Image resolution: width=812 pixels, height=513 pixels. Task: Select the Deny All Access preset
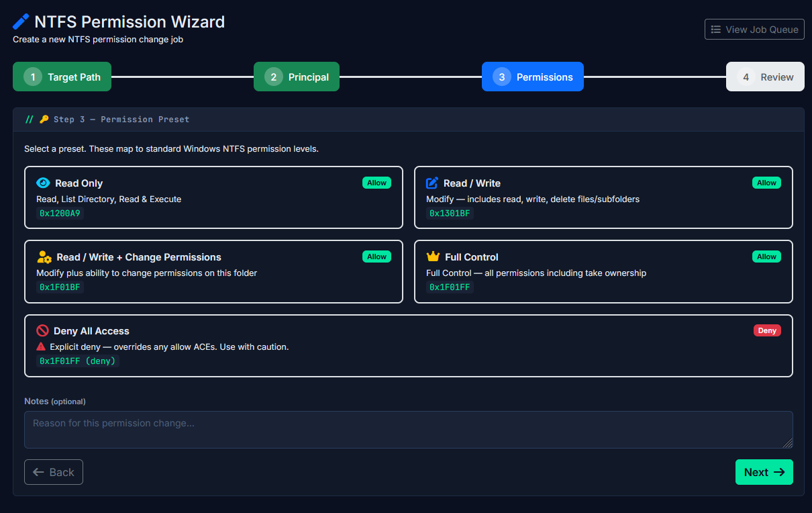click(x=409, y=346)
